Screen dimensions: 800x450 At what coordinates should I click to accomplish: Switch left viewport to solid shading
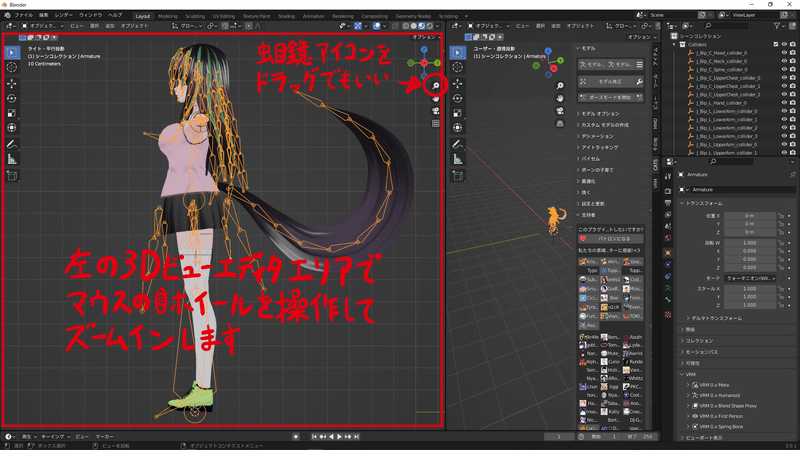pos(414,26)
